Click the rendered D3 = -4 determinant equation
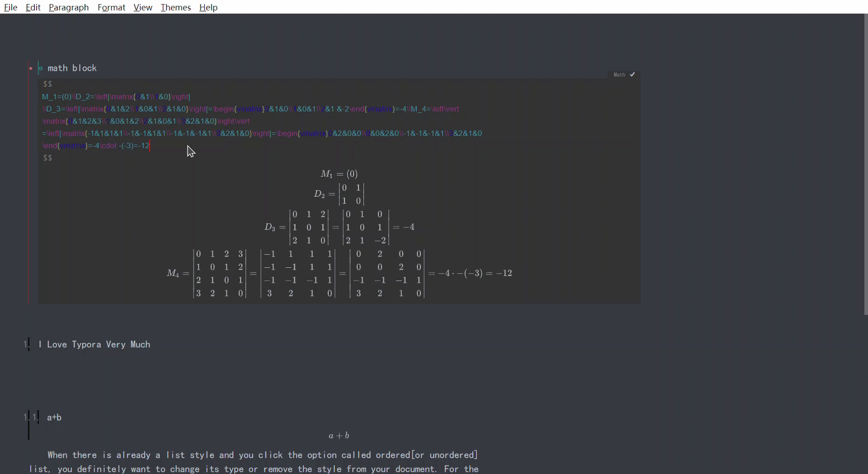Screen dimensions: 868x474 (340, 227)
